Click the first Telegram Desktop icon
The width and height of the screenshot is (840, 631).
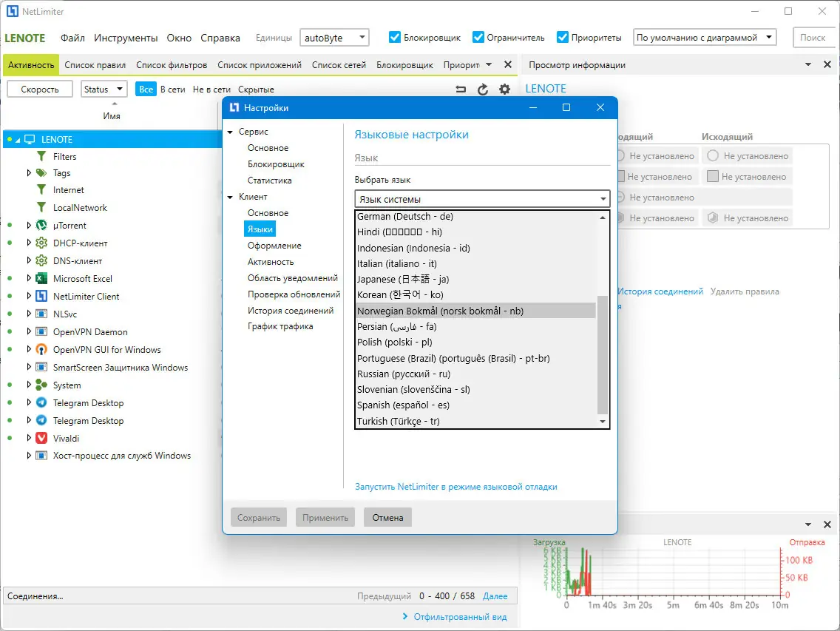pos(41,402)
